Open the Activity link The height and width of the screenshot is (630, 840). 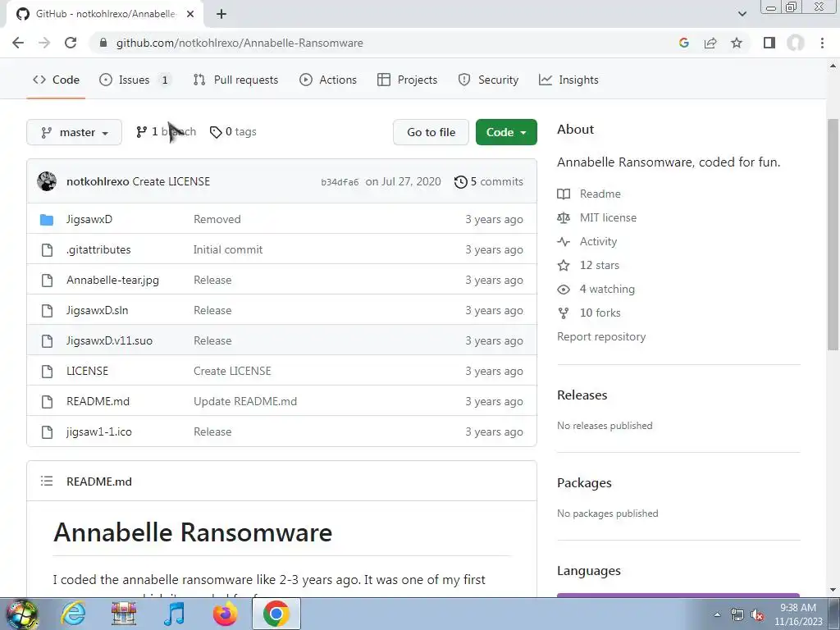(x=598, y=242)
